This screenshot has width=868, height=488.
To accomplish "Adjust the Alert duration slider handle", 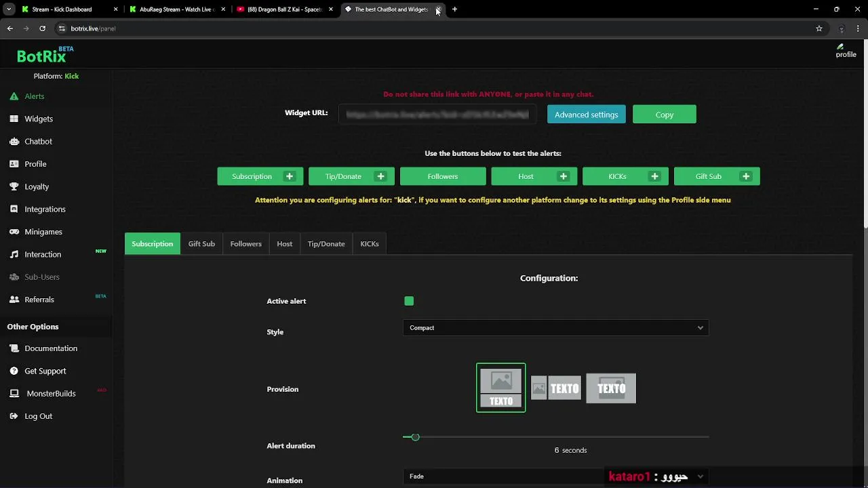I will (415, 437).
